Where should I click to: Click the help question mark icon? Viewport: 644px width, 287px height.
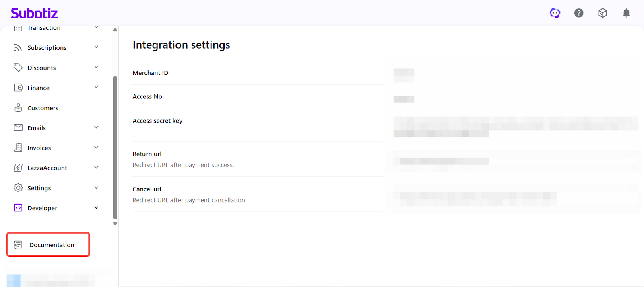click(579, 13)
